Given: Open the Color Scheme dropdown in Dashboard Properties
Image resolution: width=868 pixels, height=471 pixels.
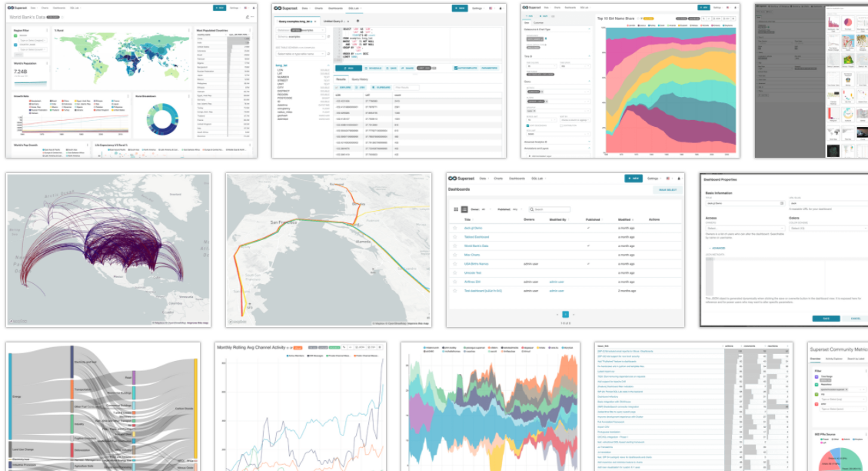Looking at the screenshot, I should coord(826,228).
